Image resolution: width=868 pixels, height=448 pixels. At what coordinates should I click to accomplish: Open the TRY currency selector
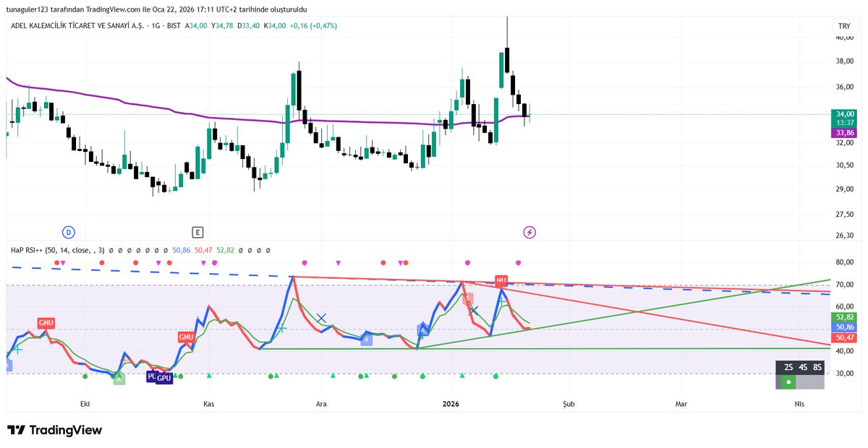[x=844, y=26]
